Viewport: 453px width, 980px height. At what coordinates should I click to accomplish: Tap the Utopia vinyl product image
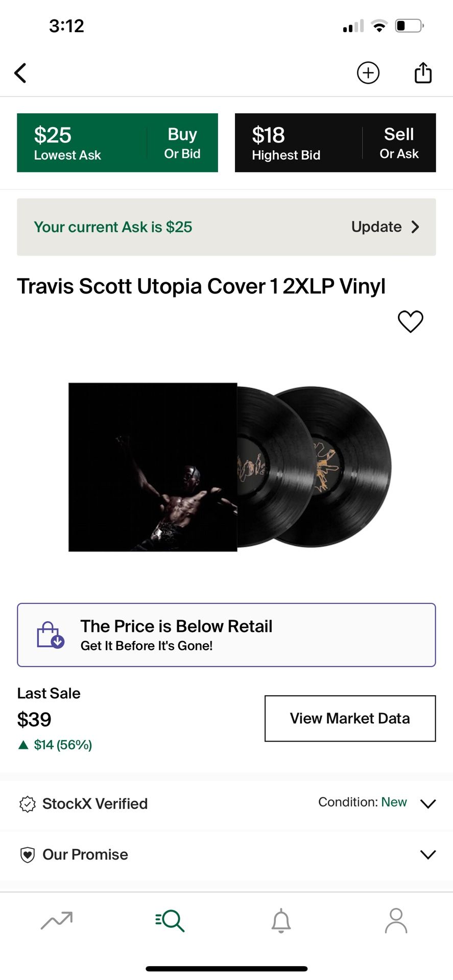coord(230,467)
